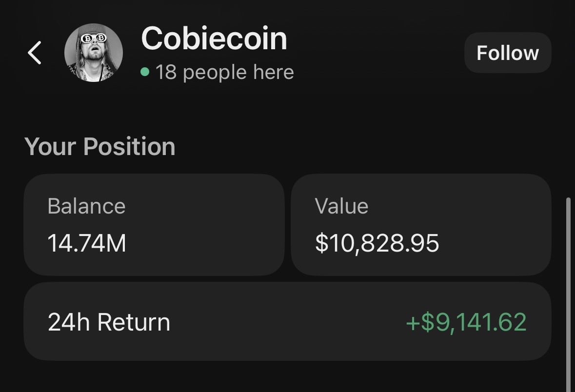Click the Cobiecoin title text
The image size is (575, 392).
(214, 38)
